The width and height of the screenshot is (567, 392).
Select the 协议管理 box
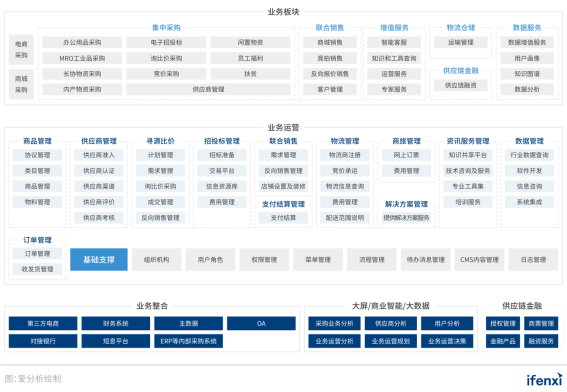click(37, 155)
